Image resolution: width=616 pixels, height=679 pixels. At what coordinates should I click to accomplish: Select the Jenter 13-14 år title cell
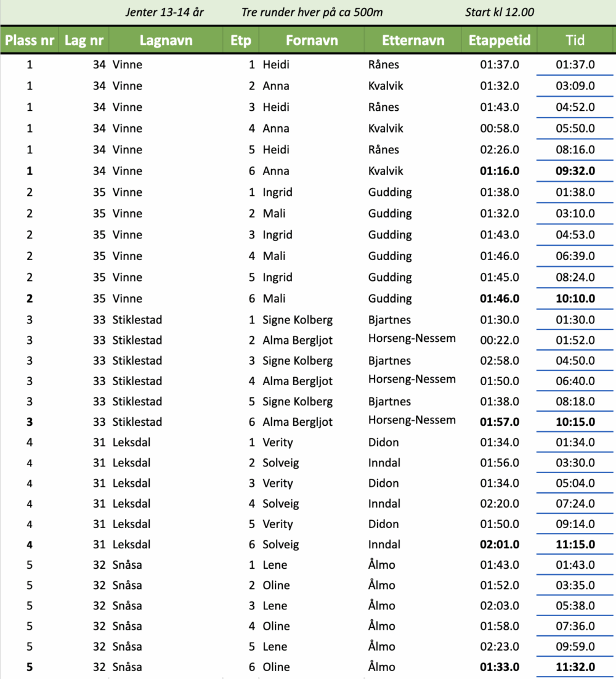[164, 12]
